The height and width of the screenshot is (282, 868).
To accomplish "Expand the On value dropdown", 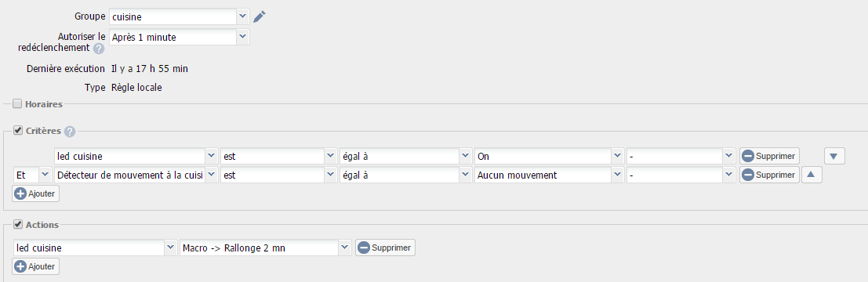I will point(618,157).
